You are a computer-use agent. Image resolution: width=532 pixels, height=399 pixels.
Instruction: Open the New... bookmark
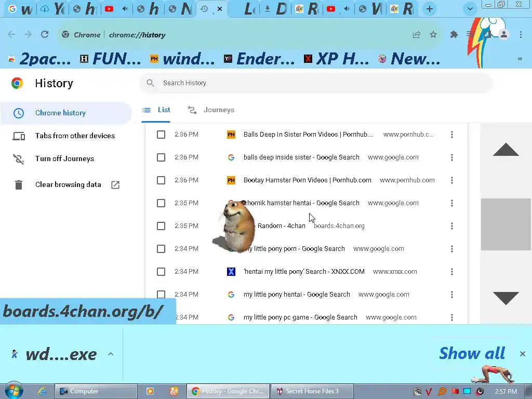click(409, 59)
